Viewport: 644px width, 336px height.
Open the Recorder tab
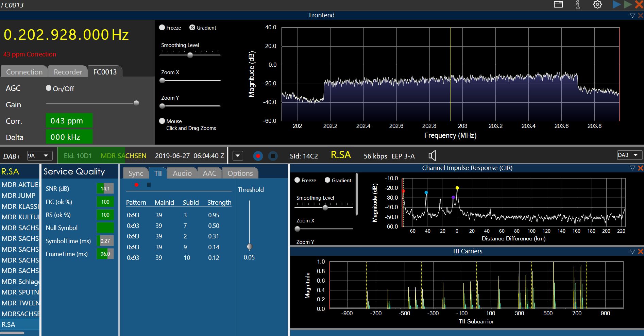(x=68, y=72)
